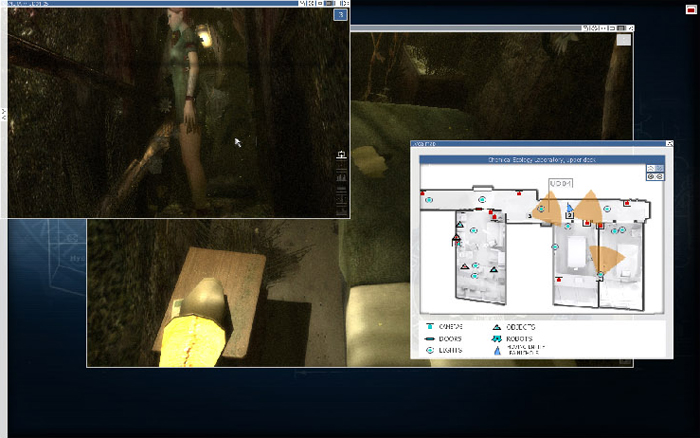Click the small arrows handle on the left screen edge
Image resolution: width=700 pixels, height=438 pixels.
(4, 114)
